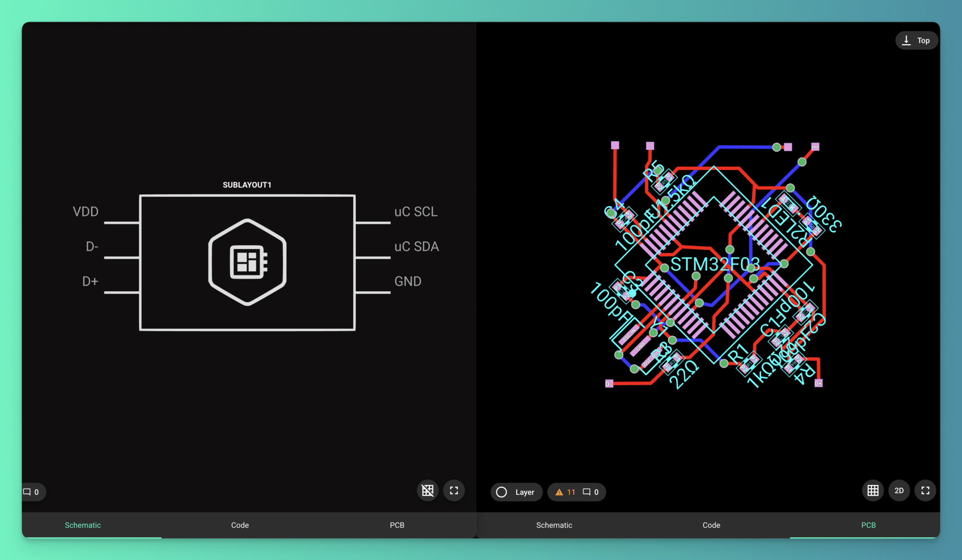This screenshot has width=962, height=560.
Task: Toggle full-grid mode on the schematic canvas
Action: (427, 490)
